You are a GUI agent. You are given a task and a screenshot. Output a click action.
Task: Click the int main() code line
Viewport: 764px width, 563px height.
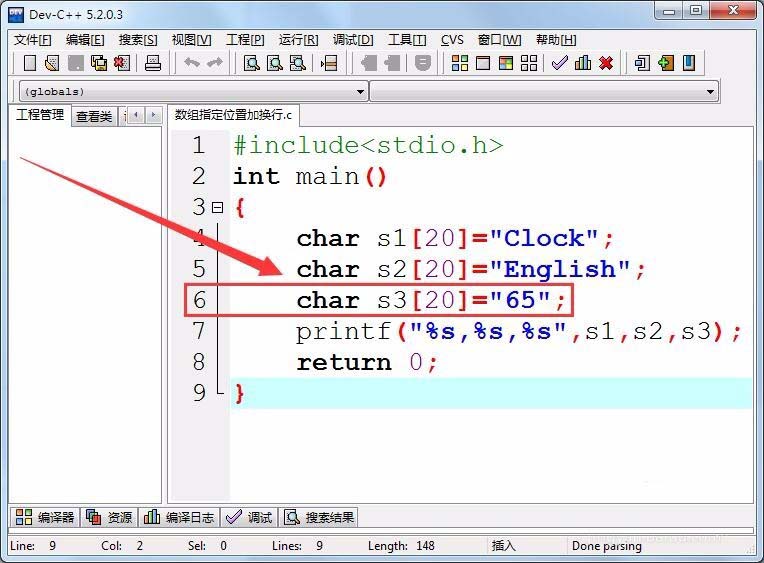(x=310, y=176)
